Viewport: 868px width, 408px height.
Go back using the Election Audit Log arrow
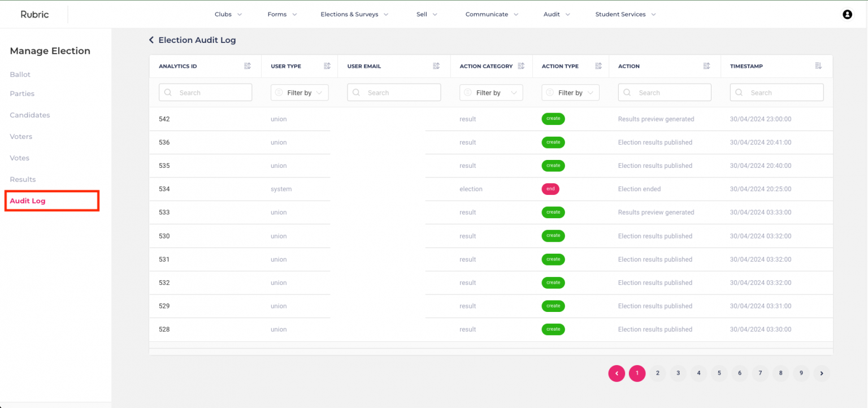[x=151, y=40]
